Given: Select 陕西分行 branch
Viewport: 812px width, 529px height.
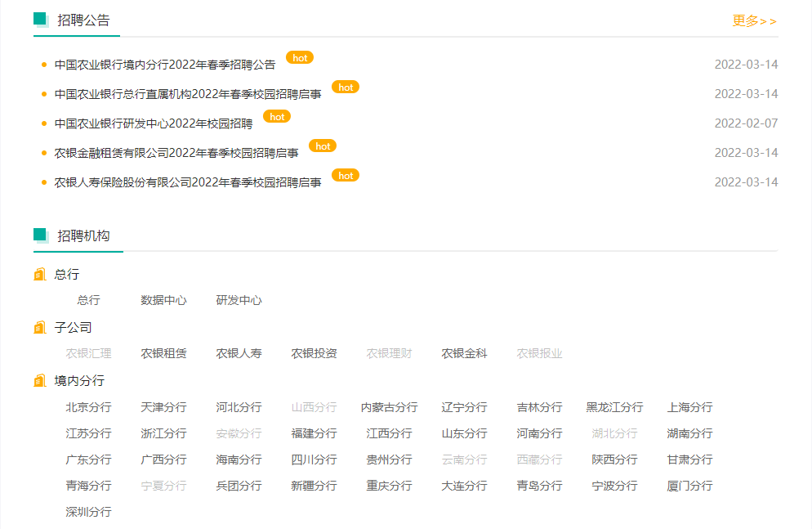Looking at the screenshot, I should (614, 460).
